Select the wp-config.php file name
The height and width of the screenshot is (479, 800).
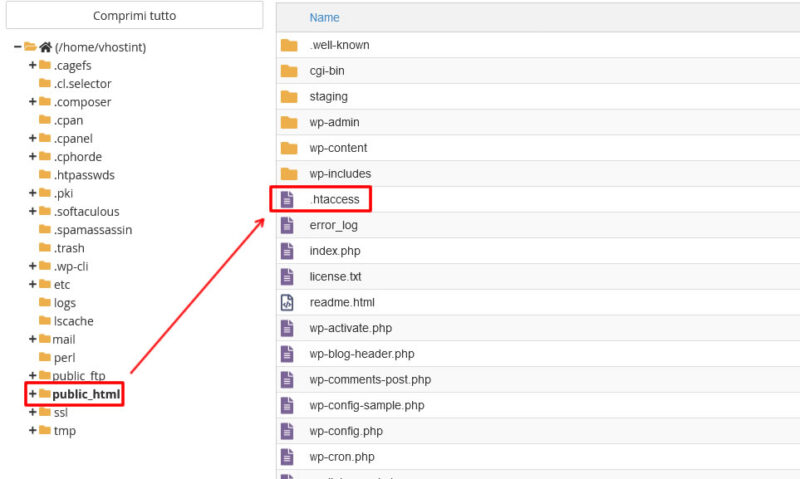tap(346, 431)
